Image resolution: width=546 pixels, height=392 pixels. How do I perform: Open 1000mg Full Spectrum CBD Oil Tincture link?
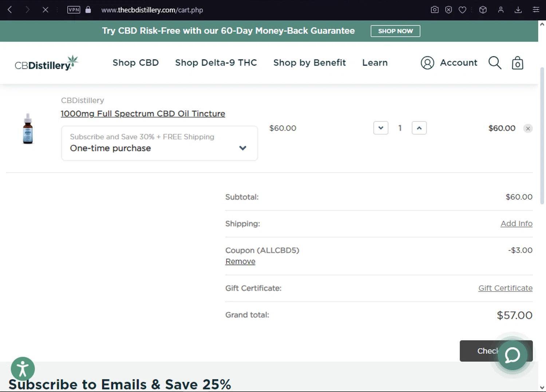tap(143, 114)
